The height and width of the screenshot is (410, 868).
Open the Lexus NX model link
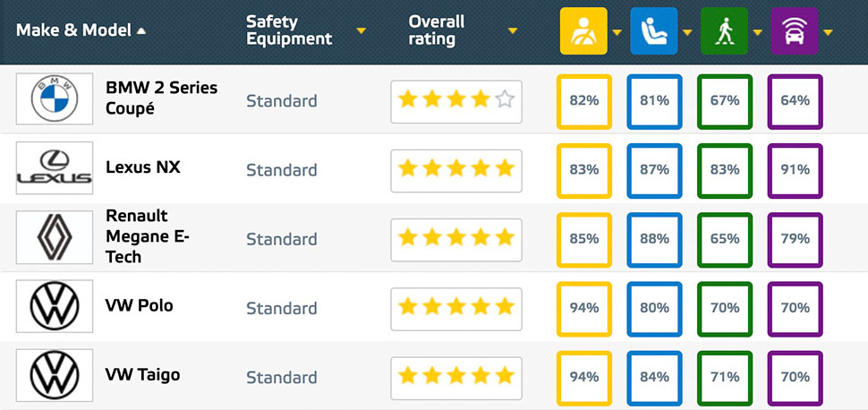point(143,167)
